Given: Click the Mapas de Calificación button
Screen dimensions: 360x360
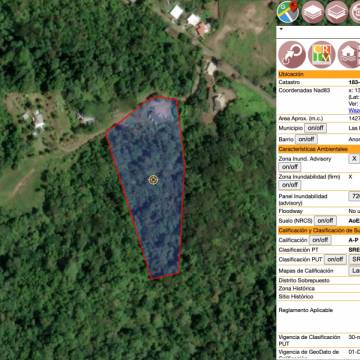Looking at the screenshot, I should [354, 271].
